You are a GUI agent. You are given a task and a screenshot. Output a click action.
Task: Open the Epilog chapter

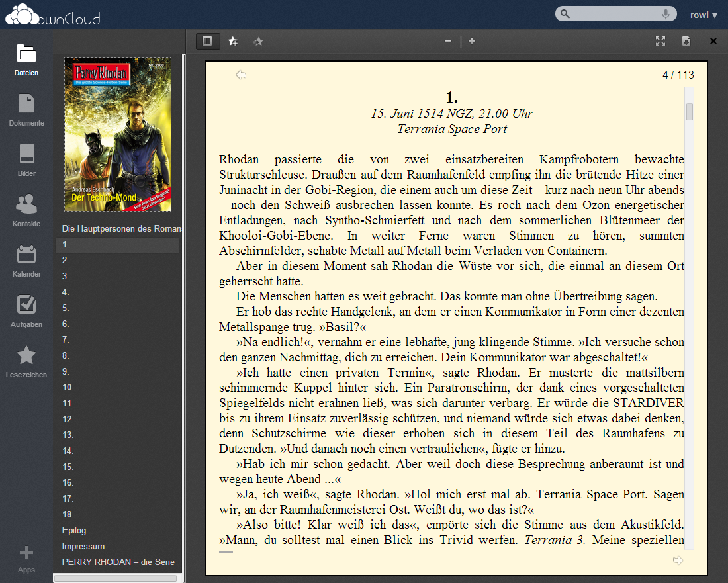tap(74, 530)
